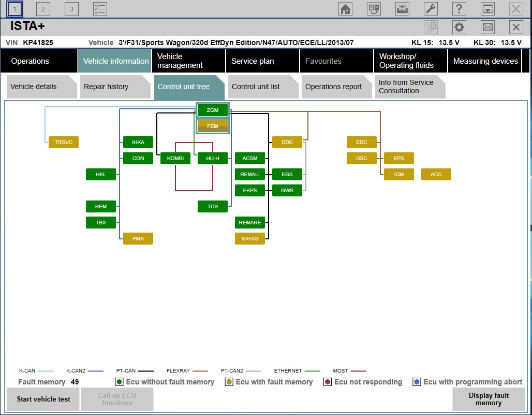Click the Display fault memory button
532x415 pixels.
[x=489, y=399]
